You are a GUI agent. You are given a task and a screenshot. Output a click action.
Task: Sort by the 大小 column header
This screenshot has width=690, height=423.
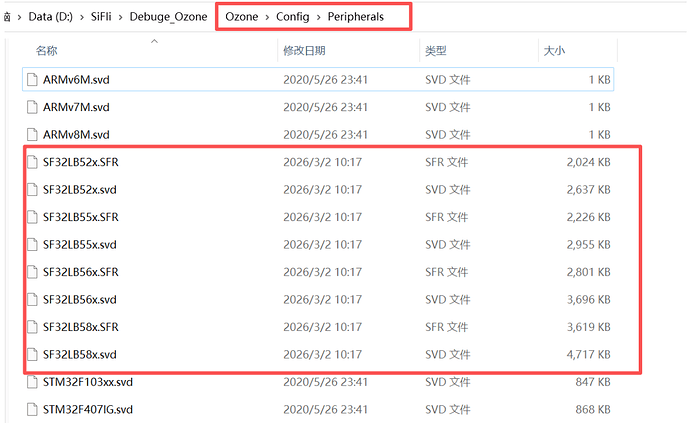pyautogui.click(x=554, y=51)
